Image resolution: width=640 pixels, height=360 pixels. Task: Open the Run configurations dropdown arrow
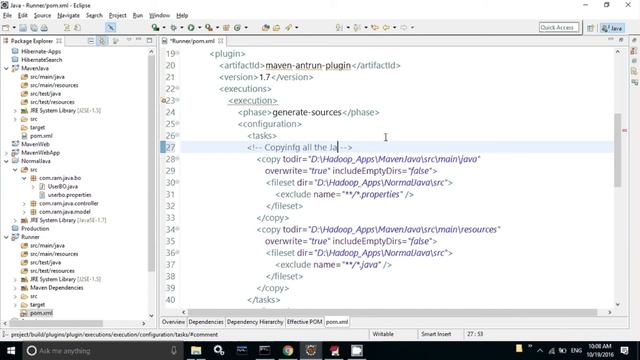point(200,28)
